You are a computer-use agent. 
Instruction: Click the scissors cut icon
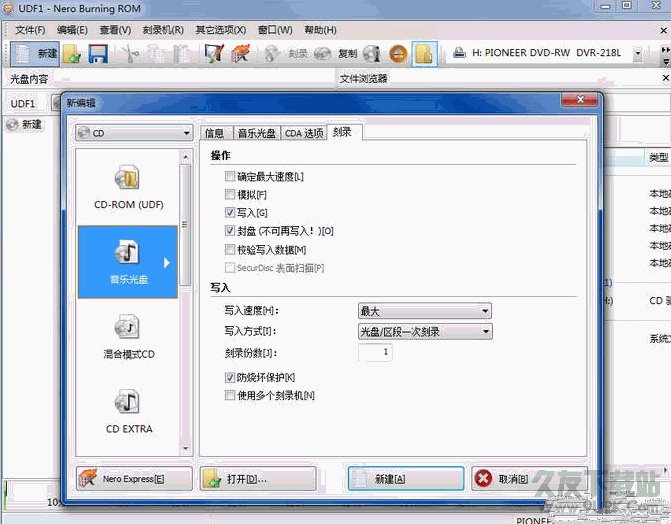[x=131, y=54]
